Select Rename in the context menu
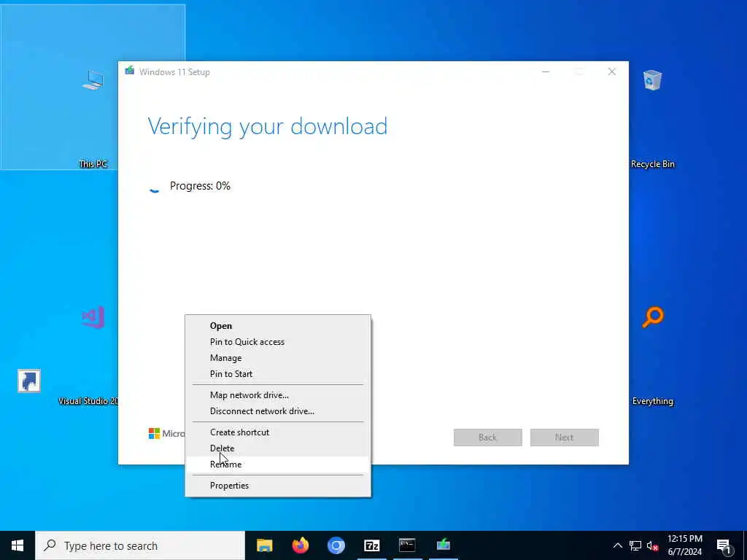This screenshot has height=560, width=747. tap(278, 464)
